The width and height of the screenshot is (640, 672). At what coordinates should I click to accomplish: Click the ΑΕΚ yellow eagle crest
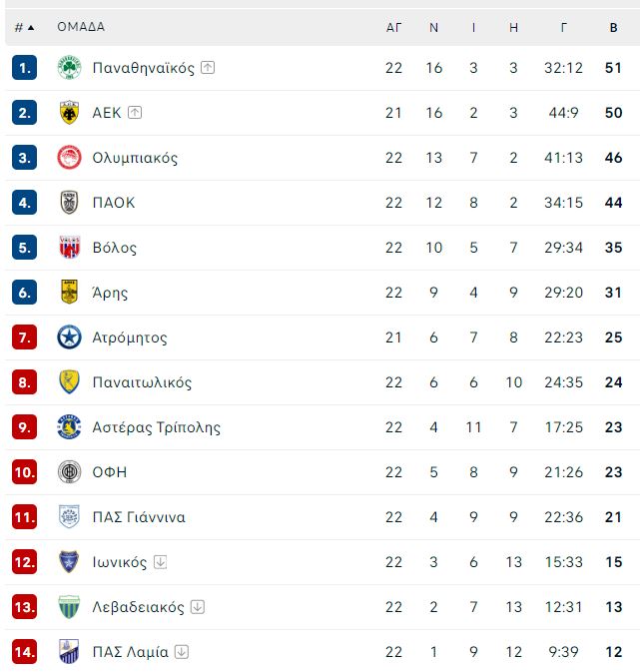point(69,113)
